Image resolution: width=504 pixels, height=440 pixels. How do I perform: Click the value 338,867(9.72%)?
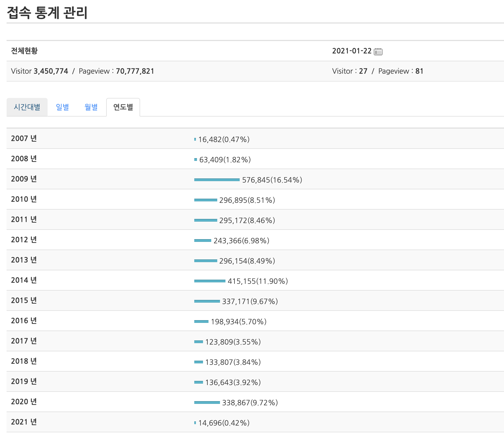tap(250, 403)
